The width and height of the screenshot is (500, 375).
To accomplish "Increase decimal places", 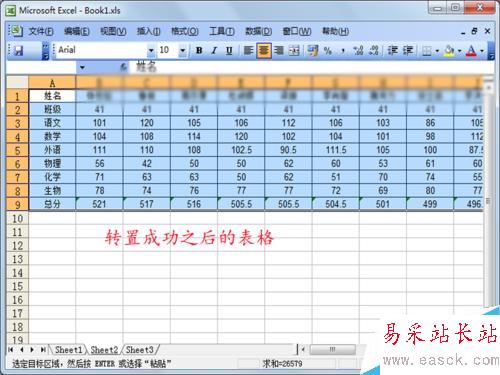I will pyautogui.click(x=358, y=51).
